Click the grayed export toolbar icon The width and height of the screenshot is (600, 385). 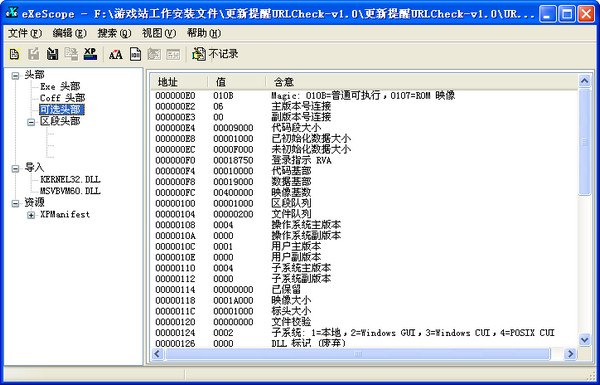[x=33, y=54]
